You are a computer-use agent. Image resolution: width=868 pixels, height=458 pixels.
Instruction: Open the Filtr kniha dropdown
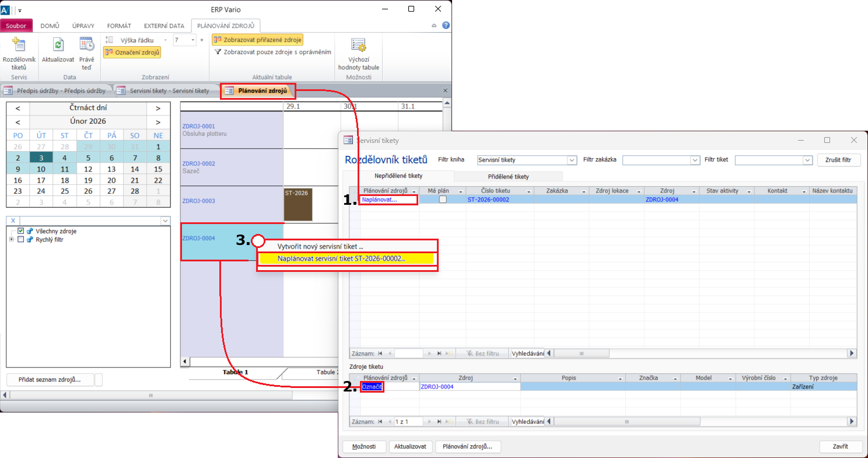click(x=572, y=160)
